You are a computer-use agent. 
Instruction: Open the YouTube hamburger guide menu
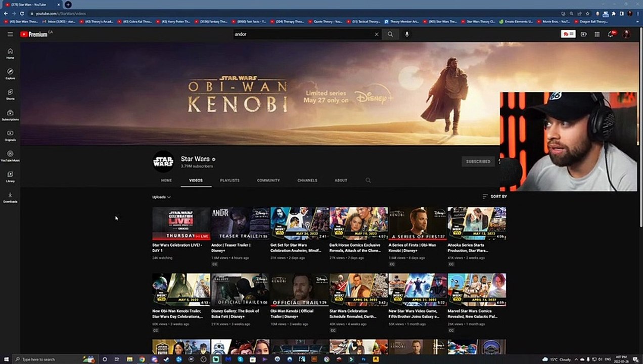10,34
